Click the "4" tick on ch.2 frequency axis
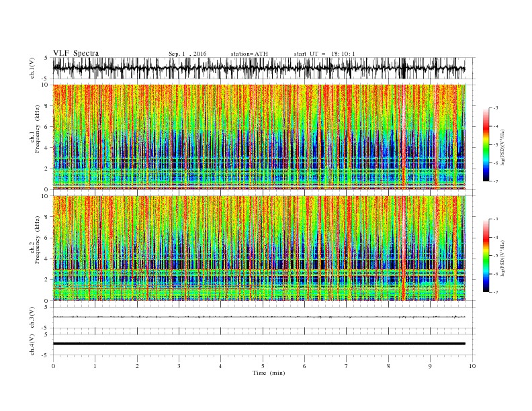This screenshot has width=532, height=411. click(47, 259)
